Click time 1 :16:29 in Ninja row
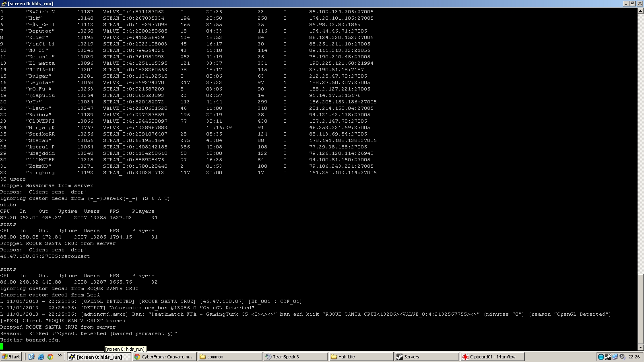Screen dimensions: 644x362 click(x=219, y=128)
